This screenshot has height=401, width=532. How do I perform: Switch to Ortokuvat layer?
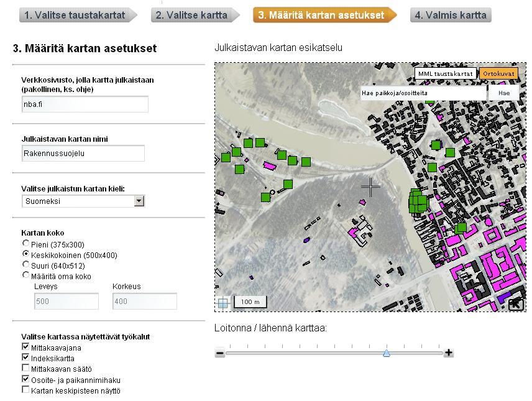tap(498, 74)
